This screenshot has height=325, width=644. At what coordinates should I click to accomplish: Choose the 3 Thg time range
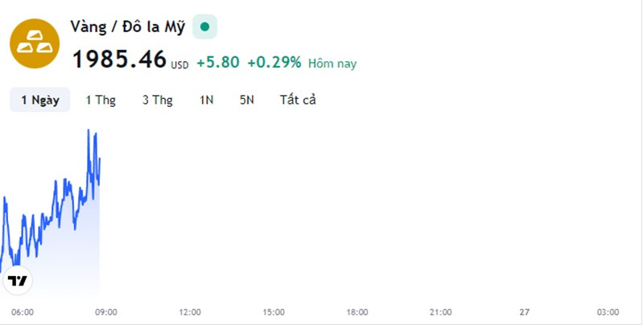[157, 100]
